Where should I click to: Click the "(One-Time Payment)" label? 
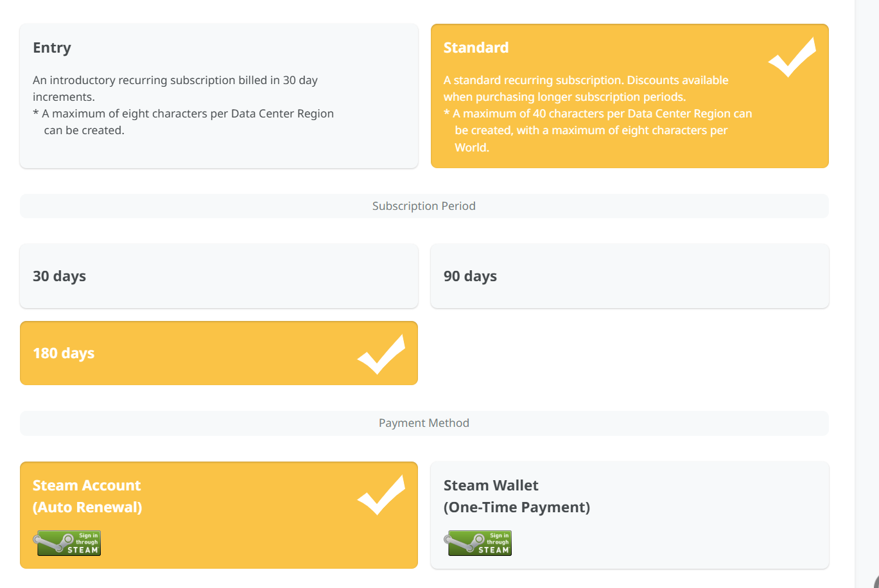coord(516,507)
